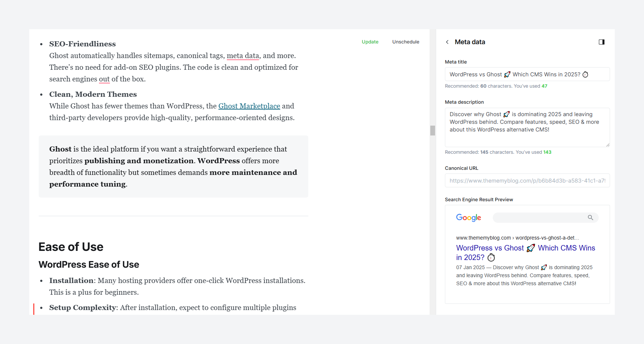The width and height of the screenshot is (644, 344).
Task: Click the rocket emoji in the Meta title field
Action: tap(507, 74)
